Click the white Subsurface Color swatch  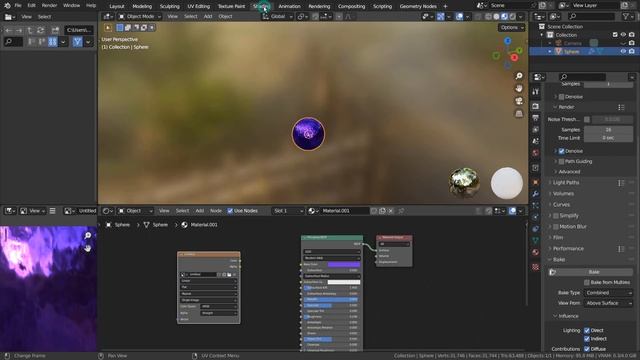[x=344, y=282]
